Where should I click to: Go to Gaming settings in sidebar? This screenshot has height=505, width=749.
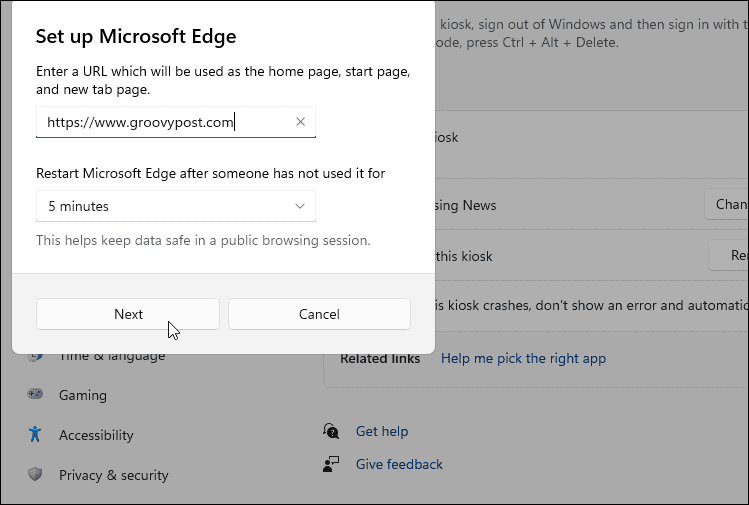[83, 394]
